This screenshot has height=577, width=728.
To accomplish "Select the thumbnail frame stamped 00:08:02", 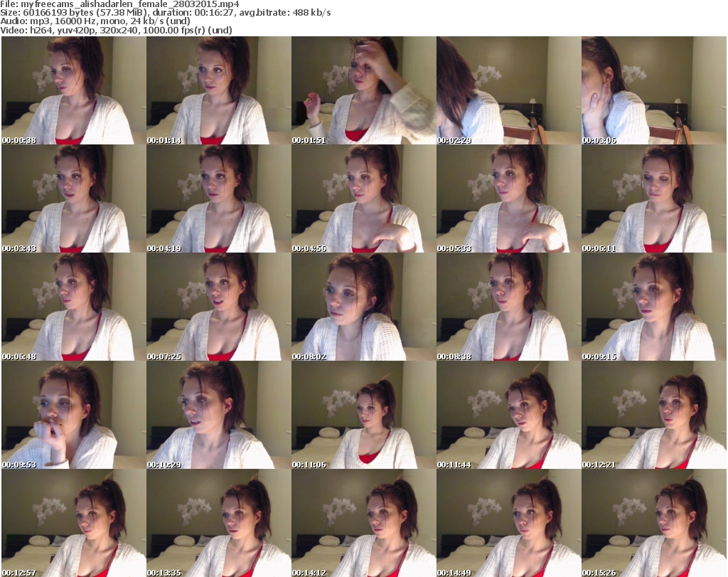I will 363,307.
